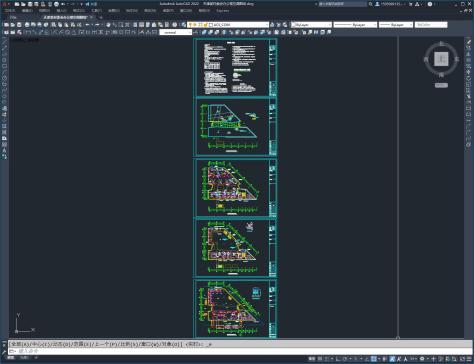
Task: Click Plot Preview on the Standard toolbar
Action: pos(33,25)
